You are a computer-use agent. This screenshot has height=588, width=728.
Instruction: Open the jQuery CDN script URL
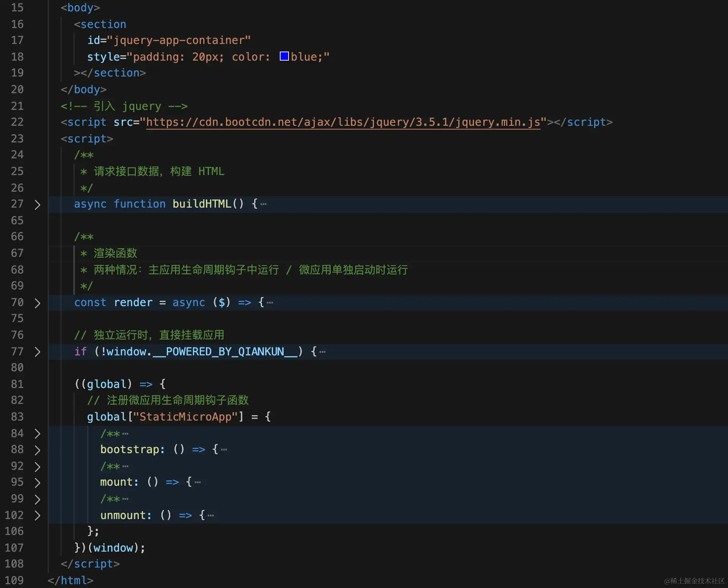tap(343, 122)
